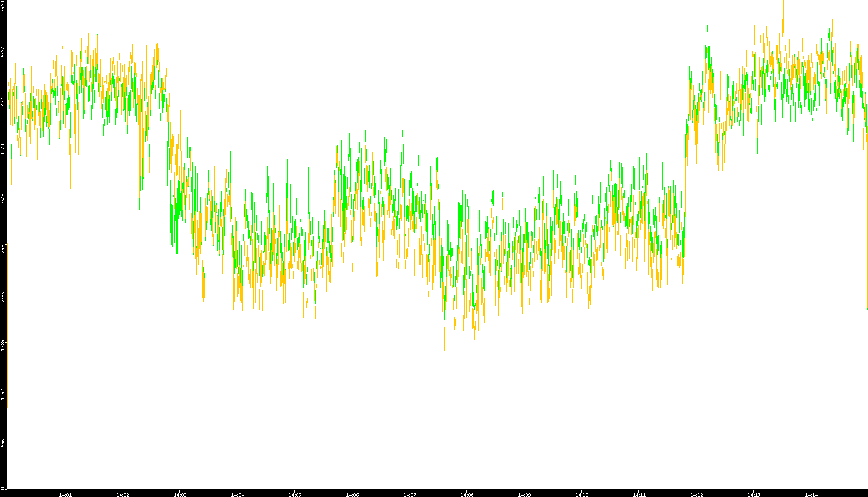Select the 14:05 tick on the timeline
The height and width of the screenshot is (497, 868).
295,495
